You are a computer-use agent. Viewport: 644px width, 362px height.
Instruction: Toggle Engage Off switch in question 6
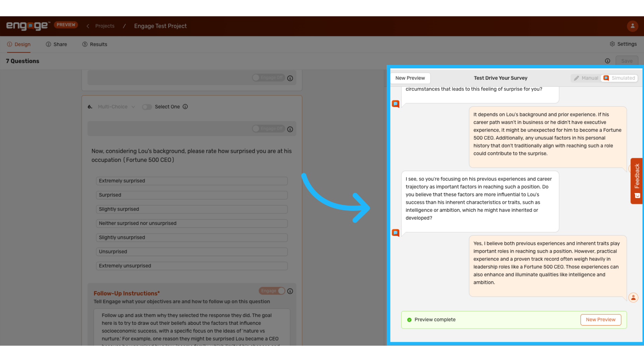pyautogui.click(x=268, y=129)
